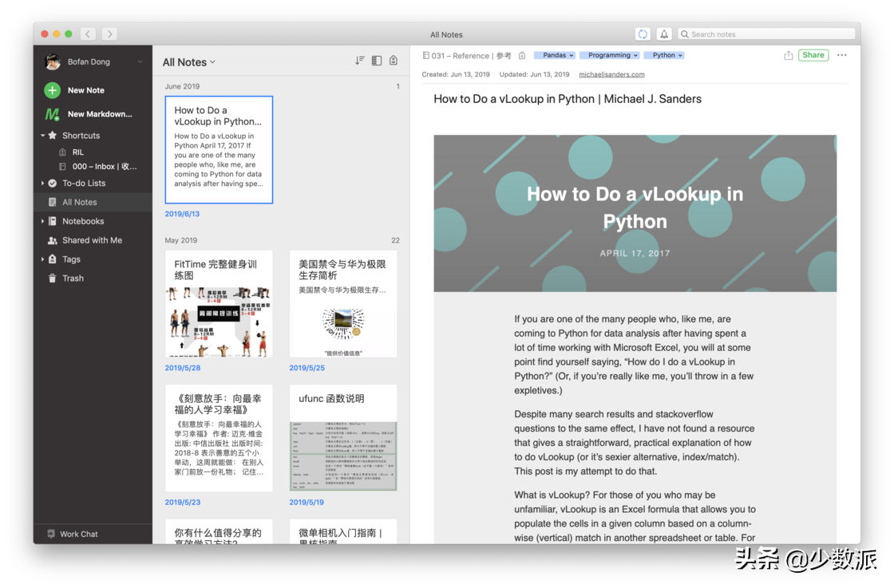The width and height of the screenshot is (894, 588).
Task: Click the 2019/5/19 date label
Action: tap(307, 502)
